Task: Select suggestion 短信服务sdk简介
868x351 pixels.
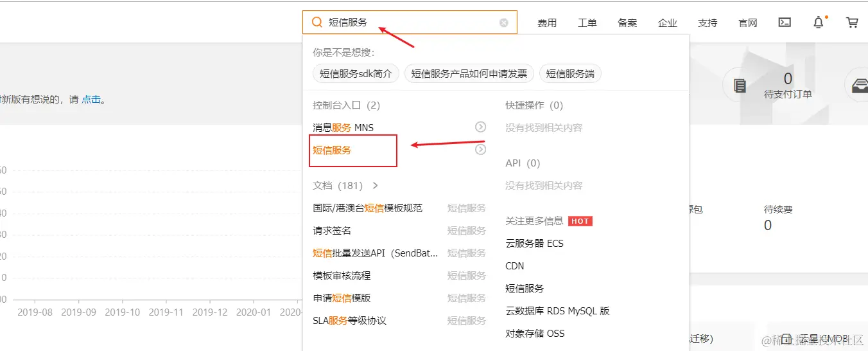Action: pos(356,74)
